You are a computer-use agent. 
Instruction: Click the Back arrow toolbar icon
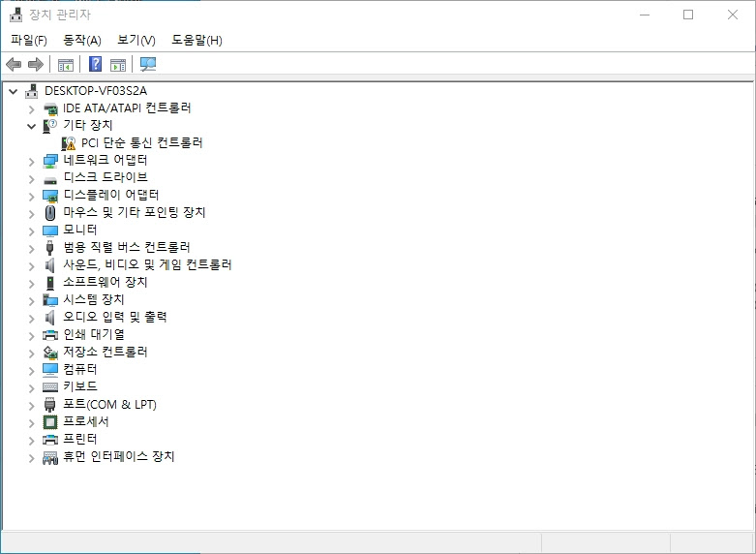tap(14, 64)
